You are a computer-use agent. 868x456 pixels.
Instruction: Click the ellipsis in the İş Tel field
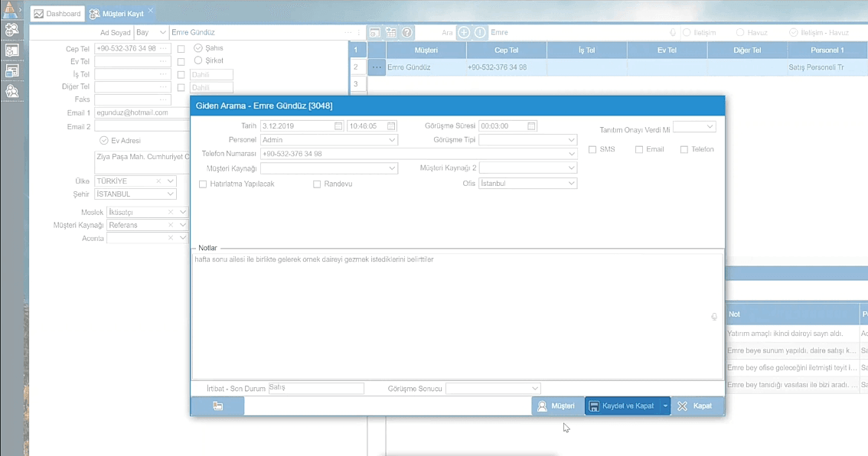pos(163,74)
